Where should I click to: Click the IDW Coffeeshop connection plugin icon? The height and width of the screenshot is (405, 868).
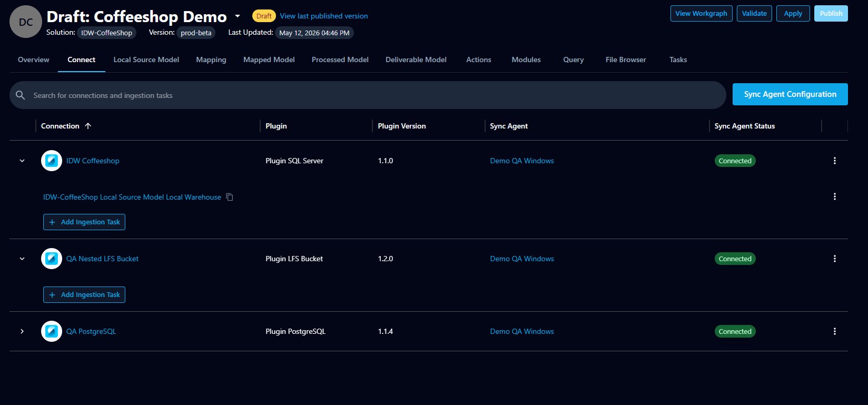[52, 161]
